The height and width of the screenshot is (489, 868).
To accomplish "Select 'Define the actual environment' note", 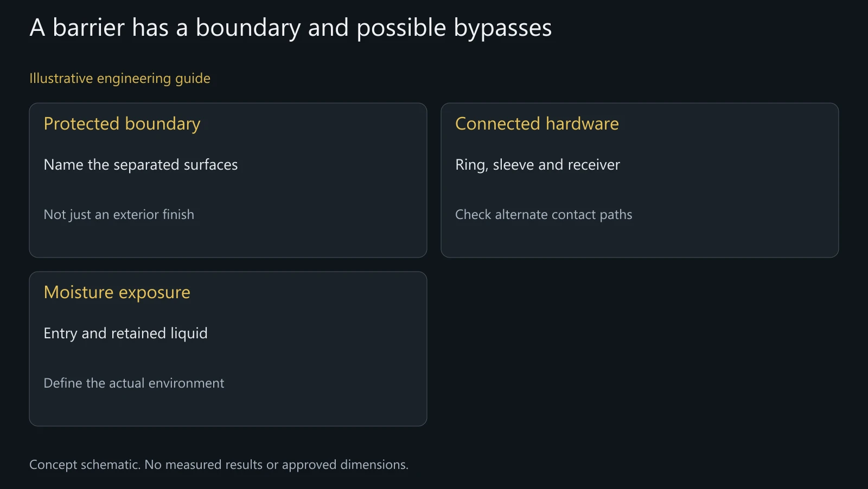I will tap(134, 383).
